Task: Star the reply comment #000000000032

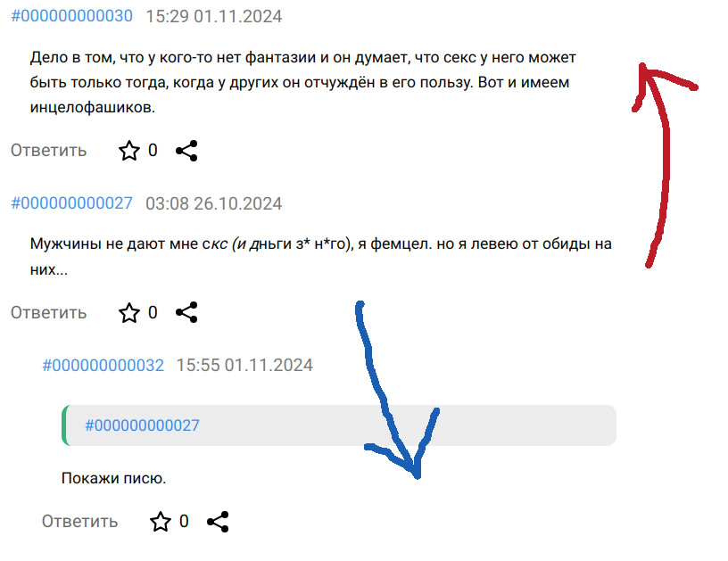Action: (161, 522)
